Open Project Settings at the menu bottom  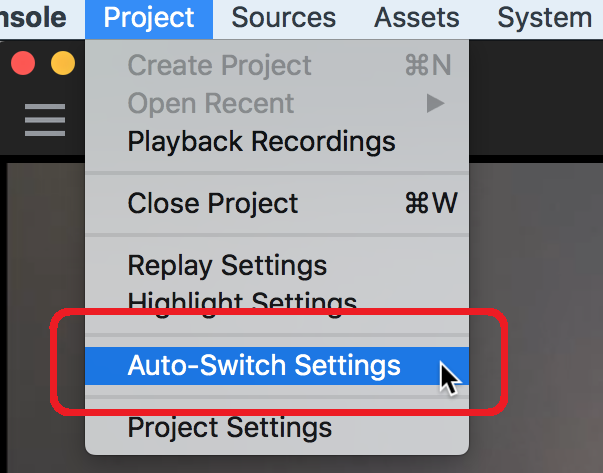point(277,428)
